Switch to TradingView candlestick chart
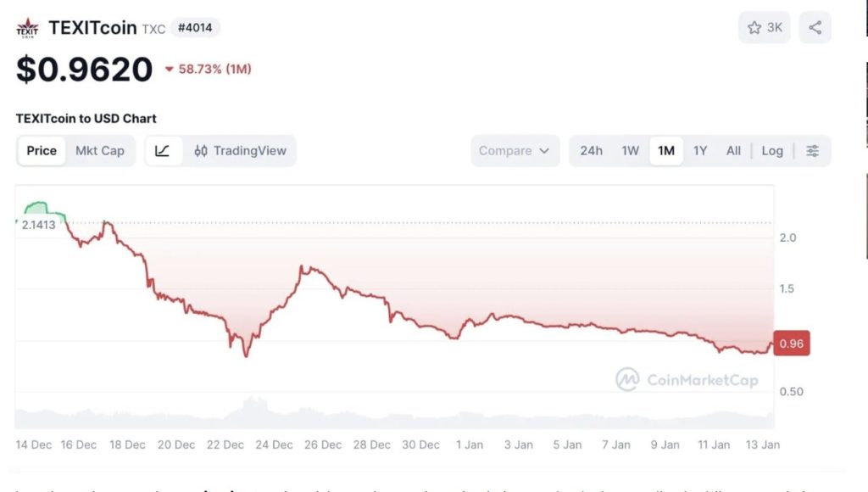868x492 pixels. click(240, 151)
